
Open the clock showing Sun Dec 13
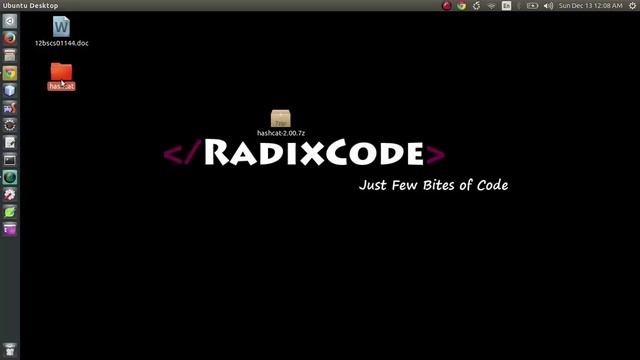(591, 6)
